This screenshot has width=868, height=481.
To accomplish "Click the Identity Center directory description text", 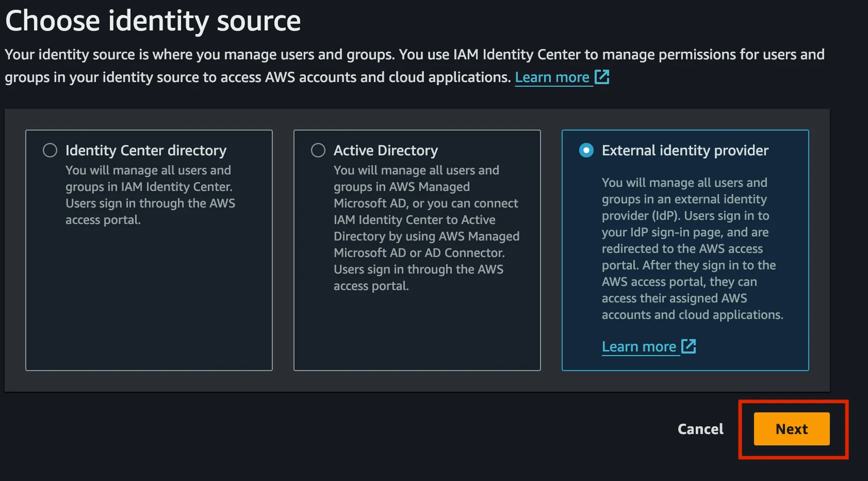I will point(150,195).
